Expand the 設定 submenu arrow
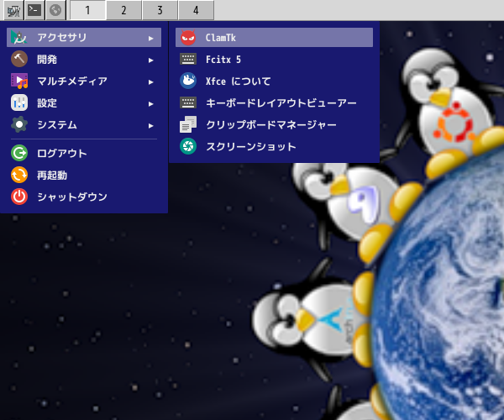504x420 pixels. pos(150,104)
